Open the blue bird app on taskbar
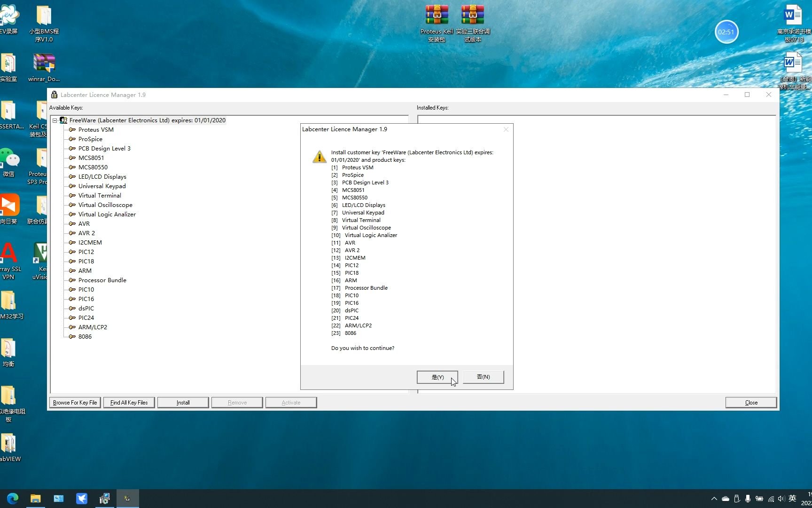 click(x=82, y=499)
